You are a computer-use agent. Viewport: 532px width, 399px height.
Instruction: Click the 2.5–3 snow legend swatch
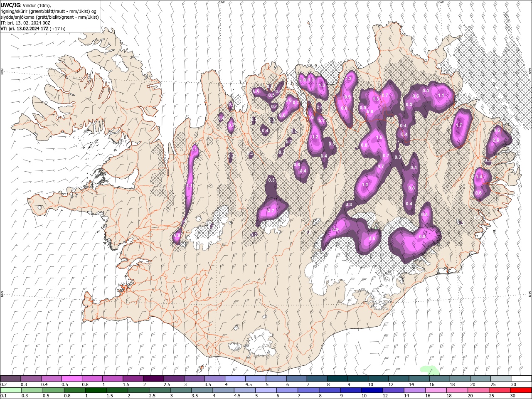point(174,379)
